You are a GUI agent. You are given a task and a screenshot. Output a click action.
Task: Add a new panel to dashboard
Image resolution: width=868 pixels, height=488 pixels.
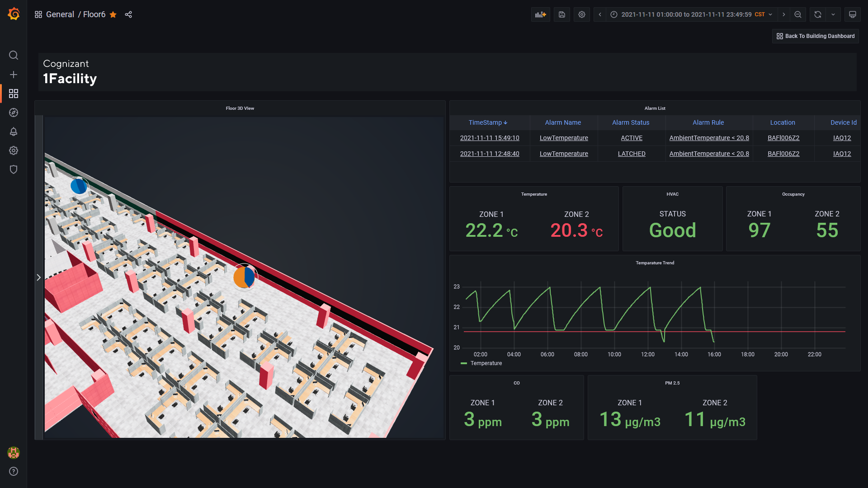(x=540, y=14)
